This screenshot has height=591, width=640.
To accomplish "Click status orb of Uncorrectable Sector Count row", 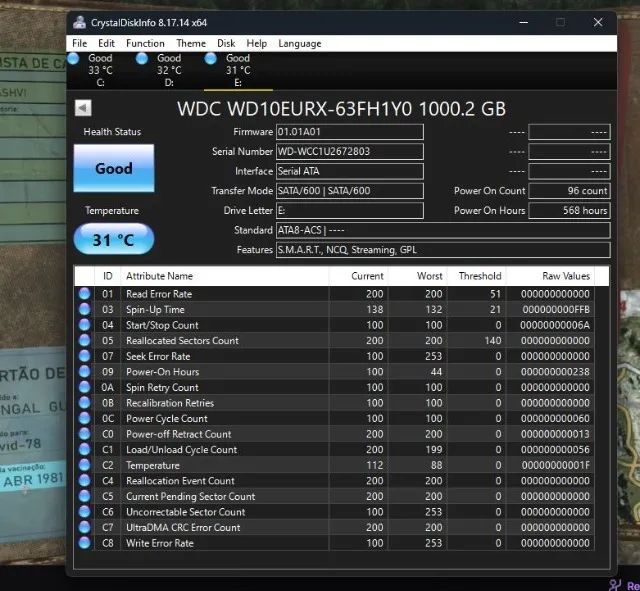I will point(84,511).
